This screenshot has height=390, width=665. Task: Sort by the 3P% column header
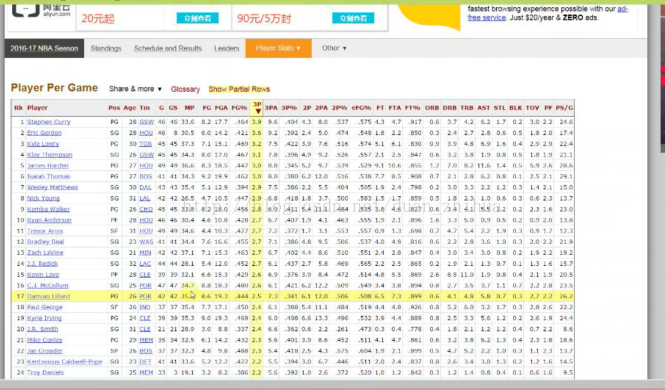click(x=289, y=108)
